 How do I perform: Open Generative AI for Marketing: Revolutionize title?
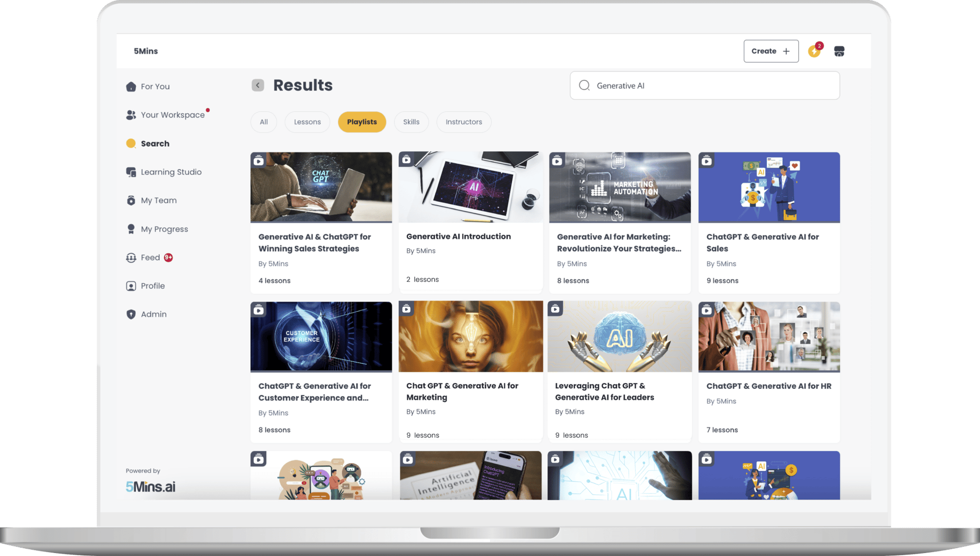coord(619,243)
